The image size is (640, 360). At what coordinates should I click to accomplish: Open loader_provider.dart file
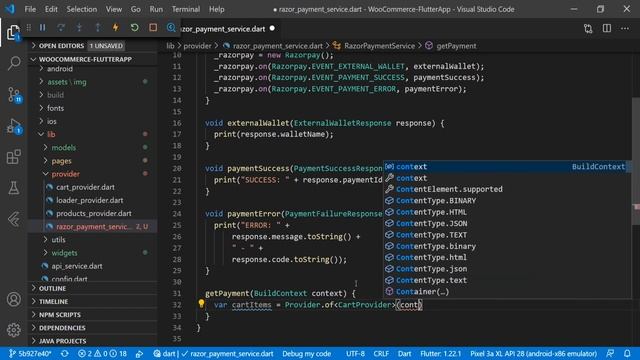[93, 200]
